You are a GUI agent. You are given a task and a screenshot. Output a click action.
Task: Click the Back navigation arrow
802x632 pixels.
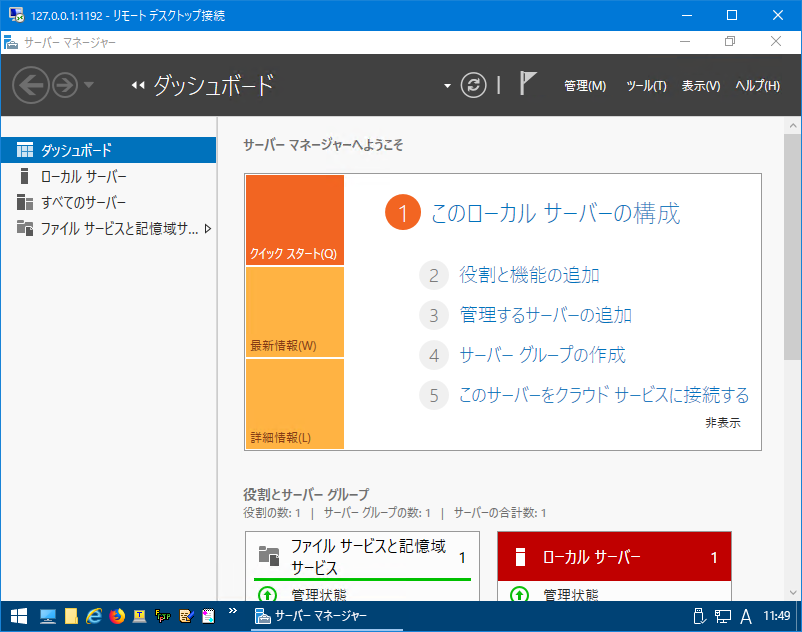tap(31, 85)
